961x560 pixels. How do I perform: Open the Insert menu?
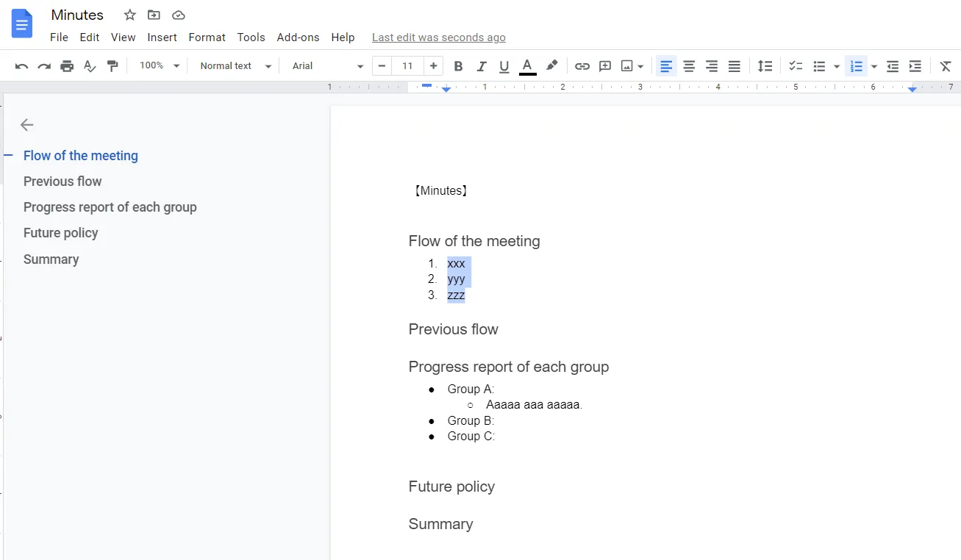tap(162, 37)
